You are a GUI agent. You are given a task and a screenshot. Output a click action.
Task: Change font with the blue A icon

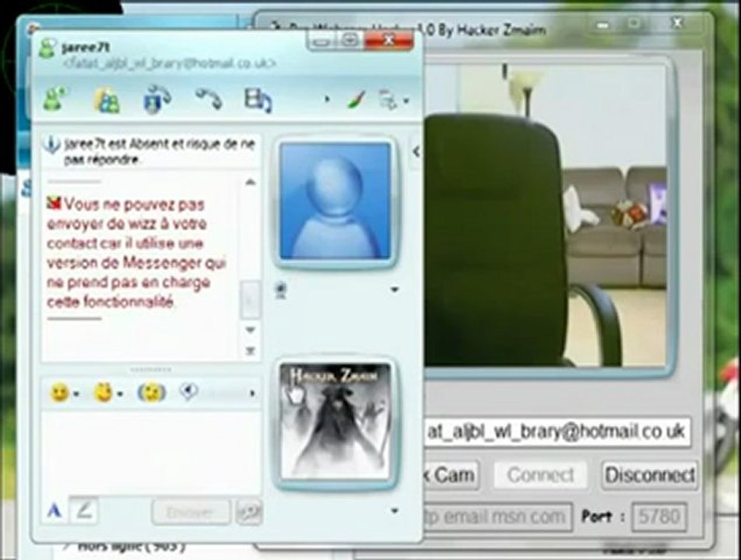(x=54, y=511)
